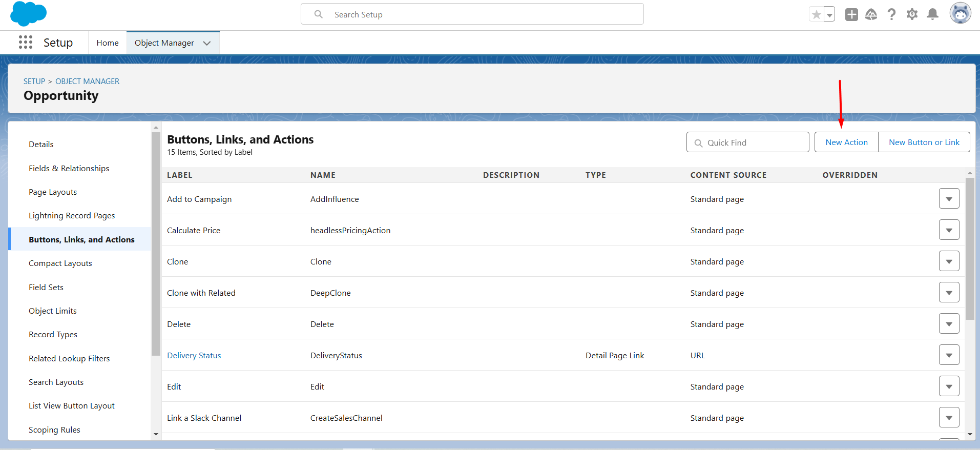This screenshot has height=450, width=980.
Task: Sort by the LABEL column header
Action: [x=179, y=175]
